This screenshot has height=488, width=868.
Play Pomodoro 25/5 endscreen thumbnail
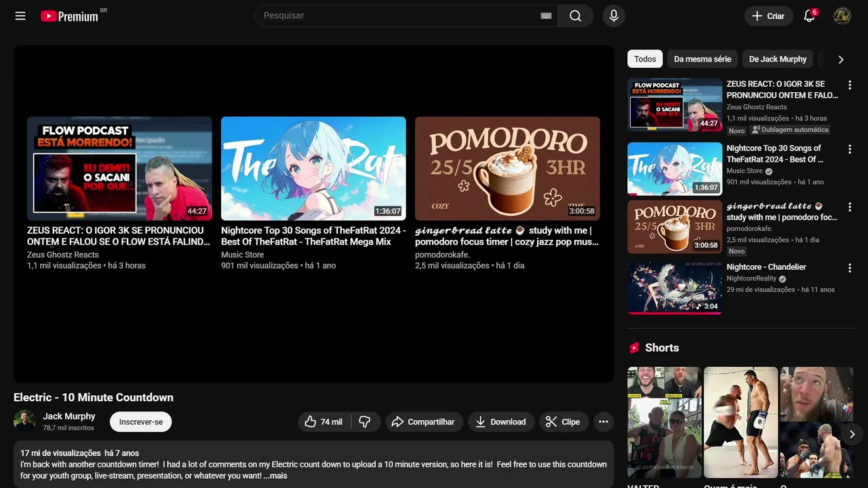click(x=507, y=168)
